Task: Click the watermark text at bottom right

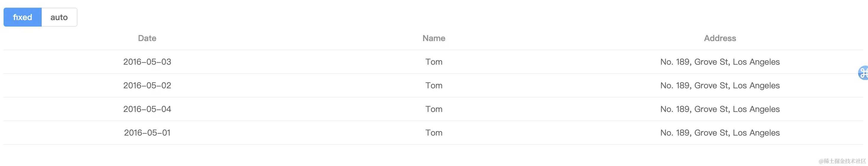Action: click(842, 161)
